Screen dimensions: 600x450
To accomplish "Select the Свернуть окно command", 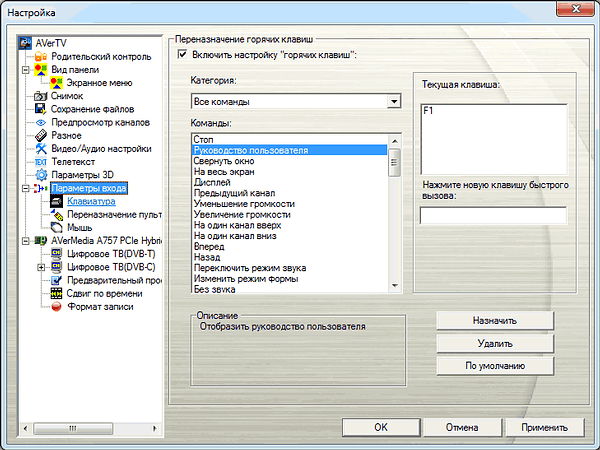I will click(290, 161).
